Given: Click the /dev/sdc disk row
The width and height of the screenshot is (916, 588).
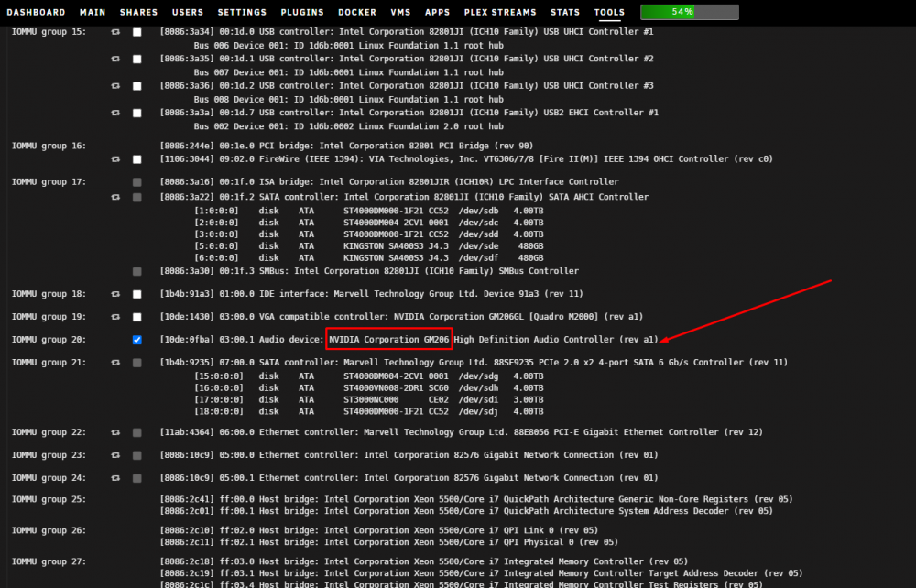Looking at the screenshot, I should pyautogui.click(x=368, y=223).
